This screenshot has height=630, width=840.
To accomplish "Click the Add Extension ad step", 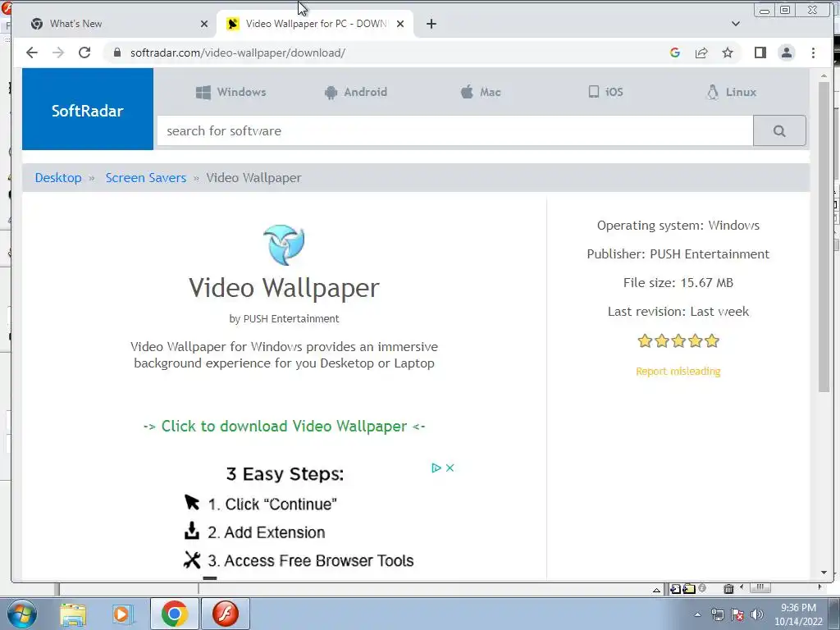I will click(267, 532).
